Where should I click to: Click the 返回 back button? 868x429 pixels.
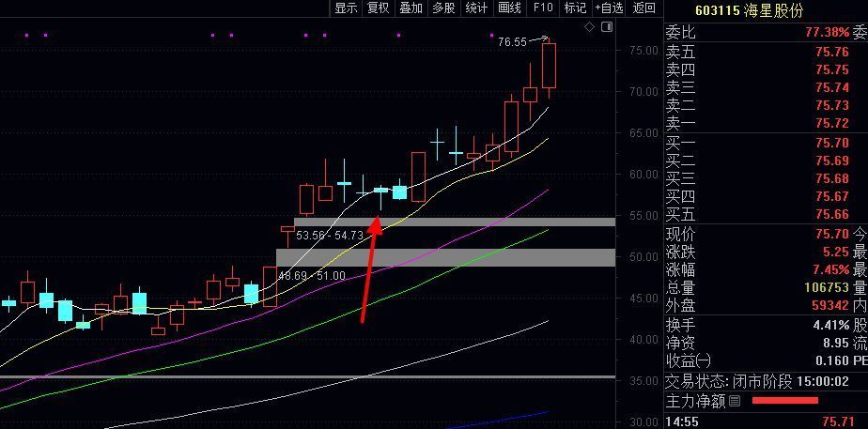click(643, 8)
